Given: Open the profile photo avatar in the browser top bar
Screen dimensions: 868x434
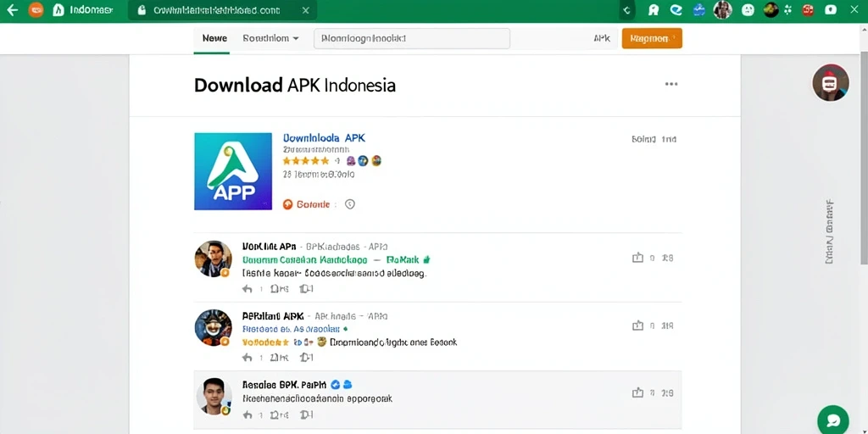Looking at the screenshot, I should click(x=722, y=9).
